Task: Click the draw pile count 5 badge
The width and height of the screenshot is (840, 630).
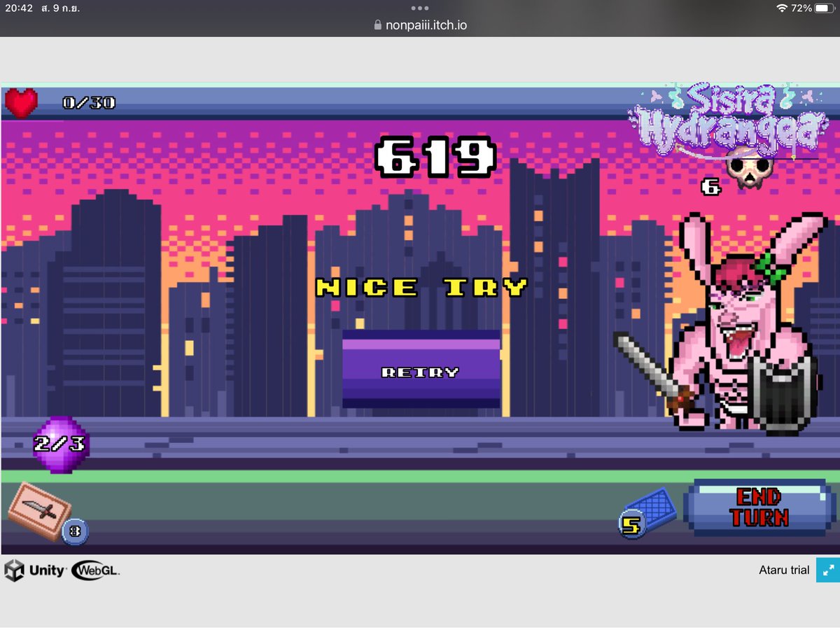Action: 631,525
